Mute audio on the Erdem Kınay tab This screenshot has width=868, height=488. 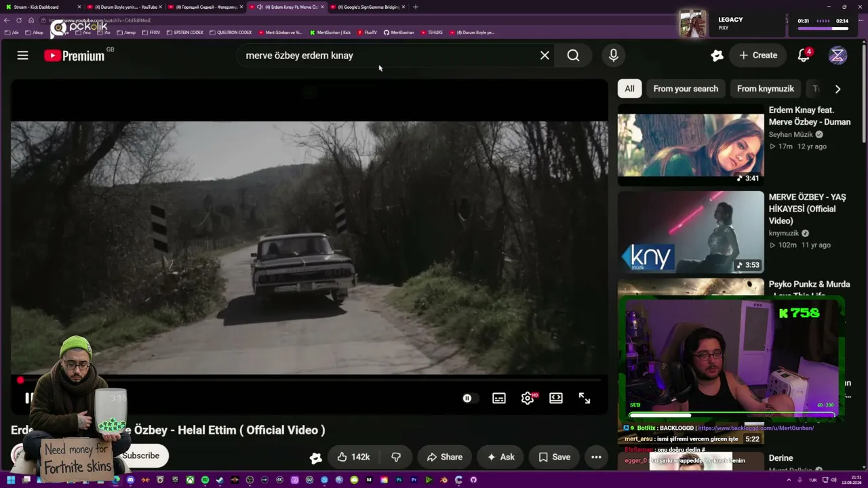(260, 7)
